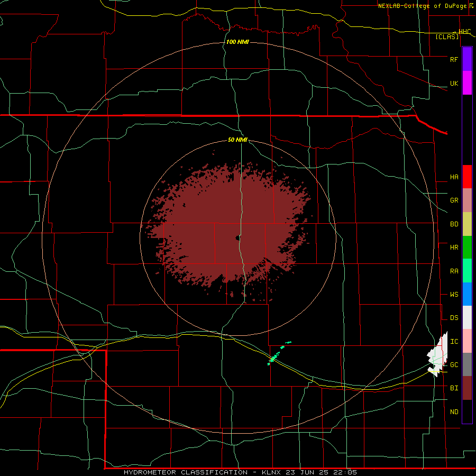This screenshot has width=476, height=476.
Task: Click the GC gray legend swatch
Action: click(x=467, y=364)
